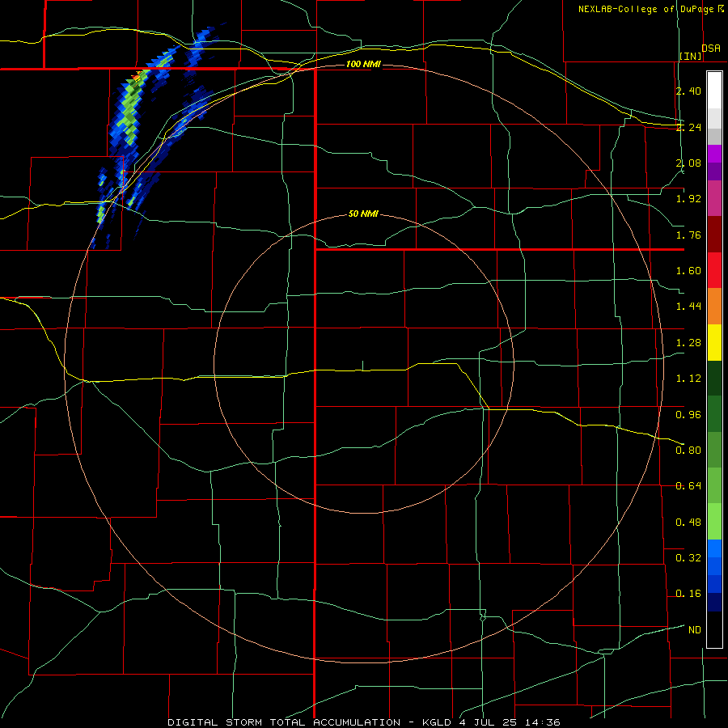Click the 0.96 legend value
728x728 pixels.
(688, 415)
